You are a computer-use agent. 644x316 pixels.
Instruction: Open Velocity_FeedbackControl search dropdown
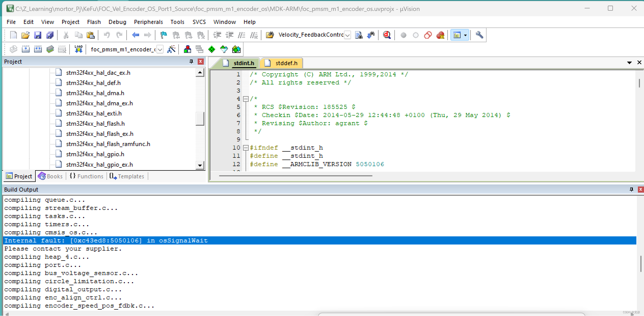(x=347, y=35)
